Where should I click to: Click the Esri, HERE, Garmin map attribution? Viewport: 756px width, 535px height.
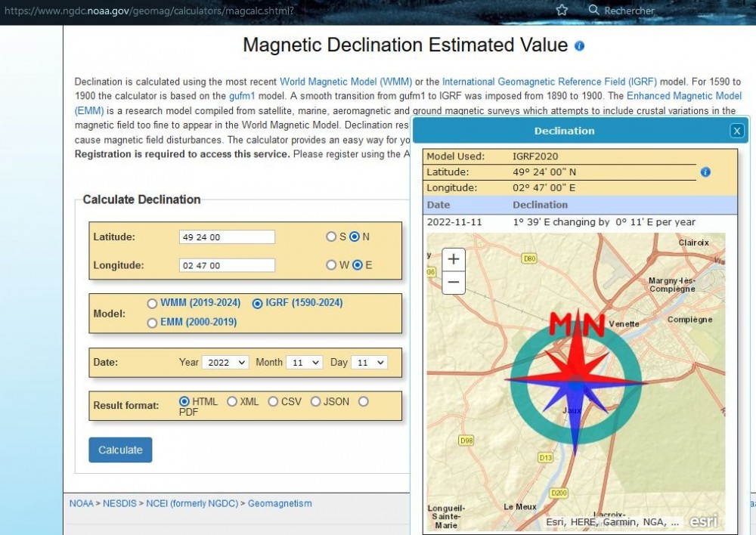pos(612,522)
